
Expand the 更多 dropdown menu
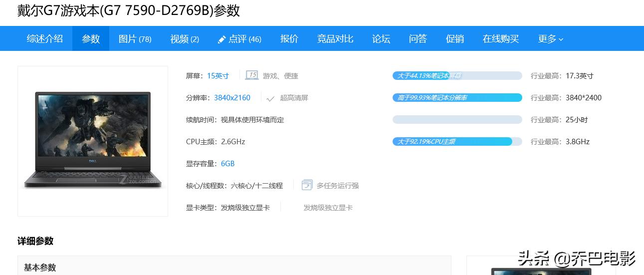click(x=551, y=39)
